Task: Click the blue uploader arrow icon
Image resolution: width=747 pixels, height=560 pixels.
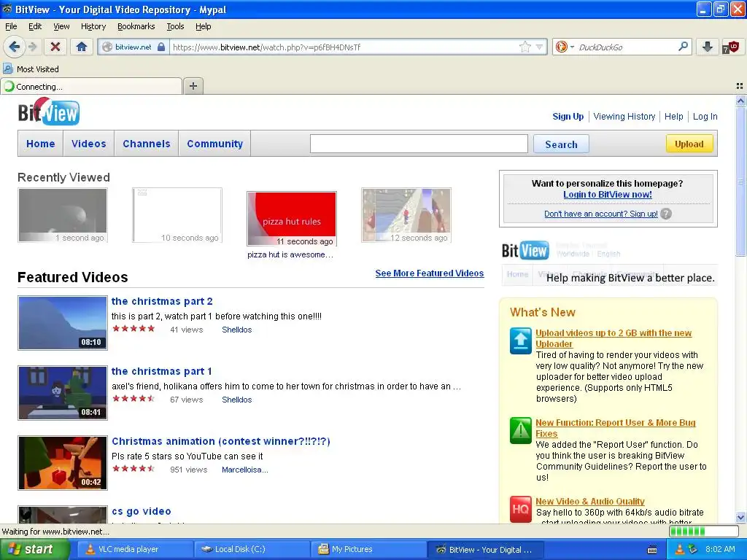Action: click(x=520, y=341)
